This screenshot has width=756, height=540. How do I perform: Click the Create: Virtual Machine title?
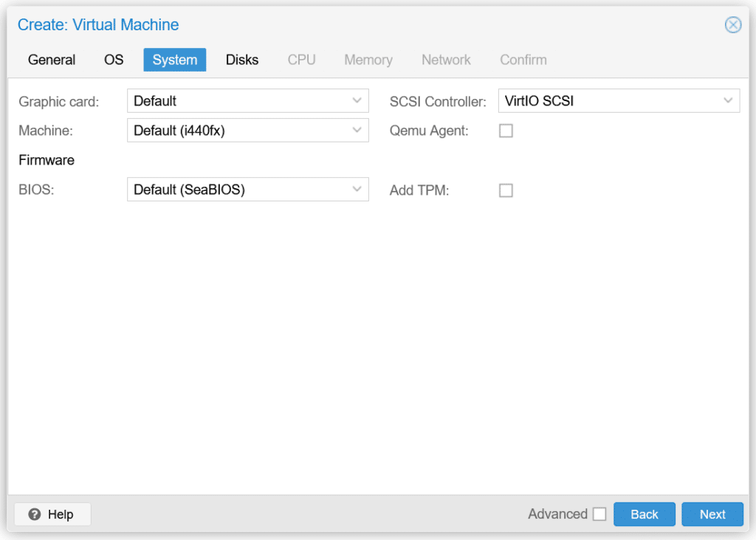(98, 24)
